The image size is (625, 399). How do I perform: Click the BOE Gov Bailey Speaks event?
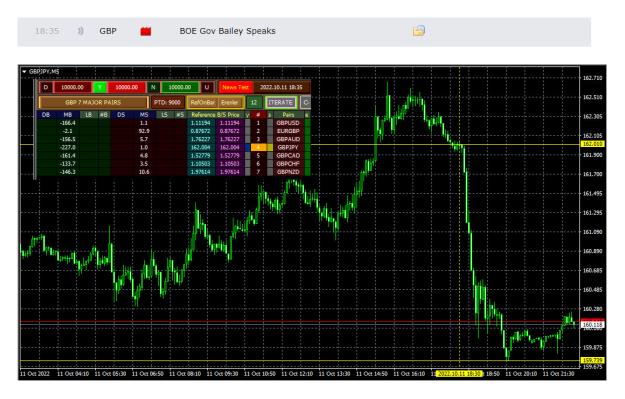point(227,31)
